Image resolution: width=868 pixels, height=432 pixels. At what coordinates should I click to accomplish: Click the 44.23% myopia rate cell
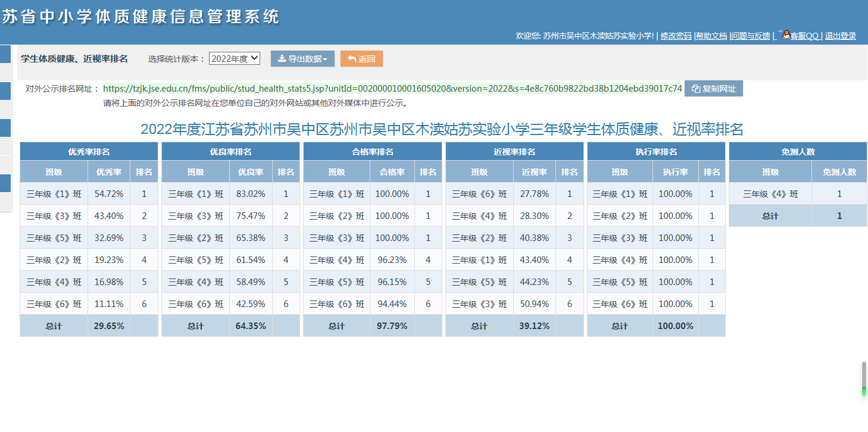[535, 282]
